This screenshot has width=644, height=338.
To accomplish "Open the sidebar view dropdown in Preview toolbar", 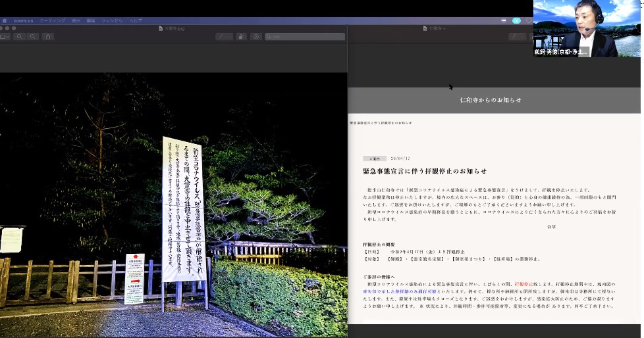I will point(5,37).
